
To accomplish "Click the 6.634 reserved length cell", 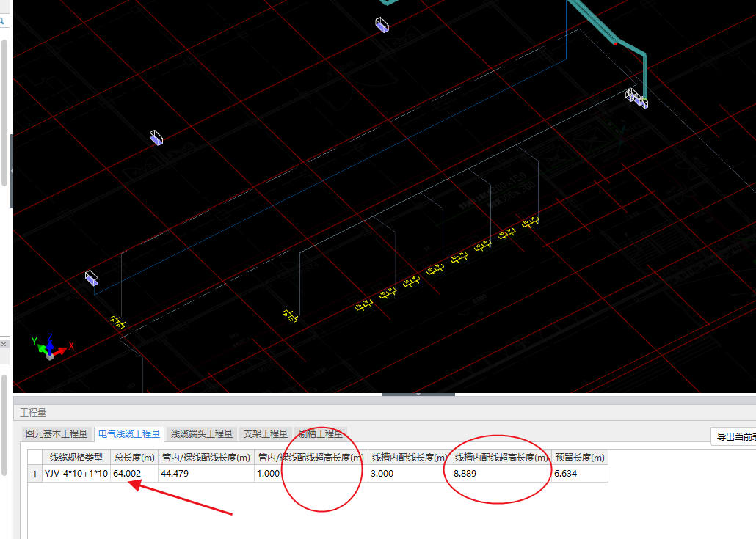I will (x=580, y=474).
